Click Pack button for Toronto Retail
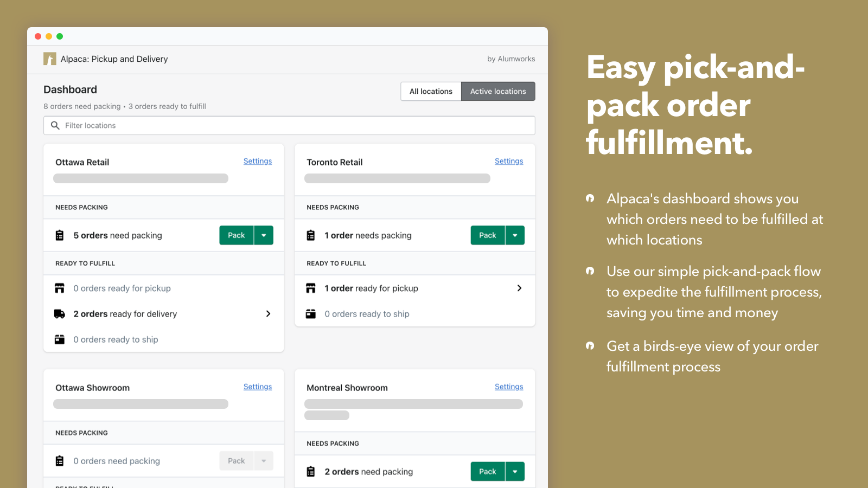The width and height of the screenshot is (868, 488). [x=487, y=235]
